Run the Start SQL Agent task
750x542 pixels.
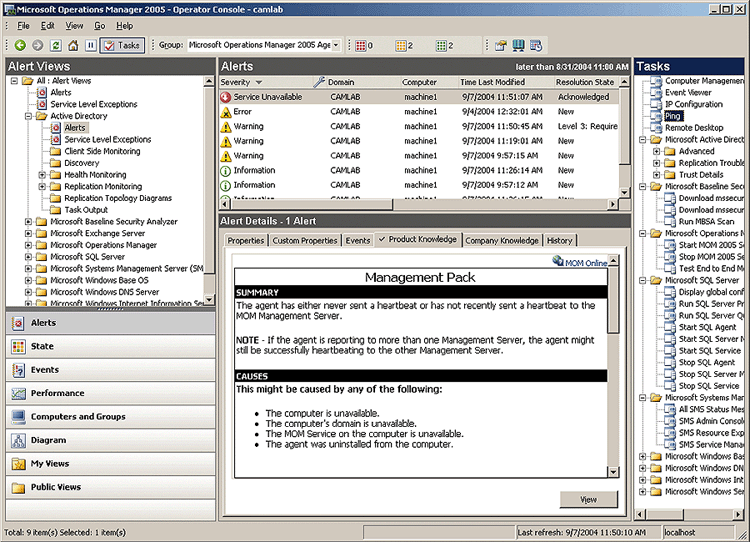(x=707, y=327)
